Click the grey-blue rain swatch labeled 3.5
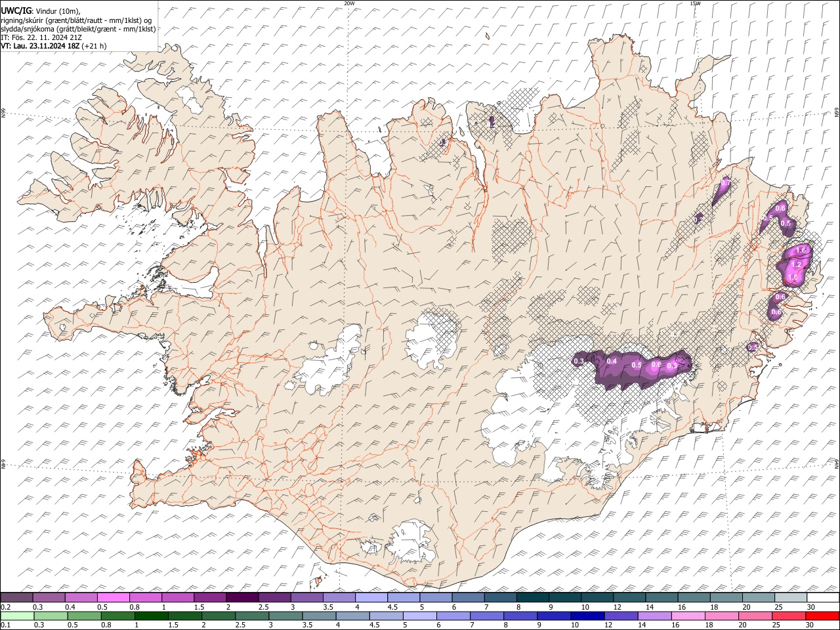Viewport: 840px width, 630px height. [318, 616]
